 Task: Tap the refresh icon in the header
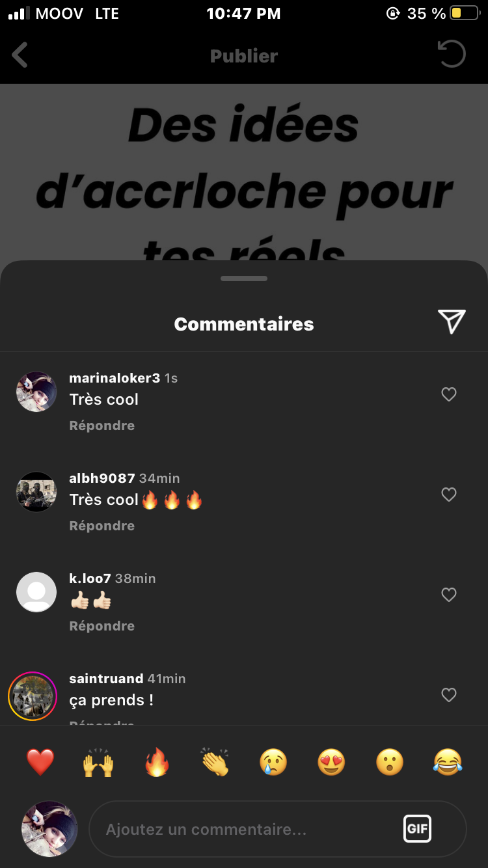tap(452, 55)
